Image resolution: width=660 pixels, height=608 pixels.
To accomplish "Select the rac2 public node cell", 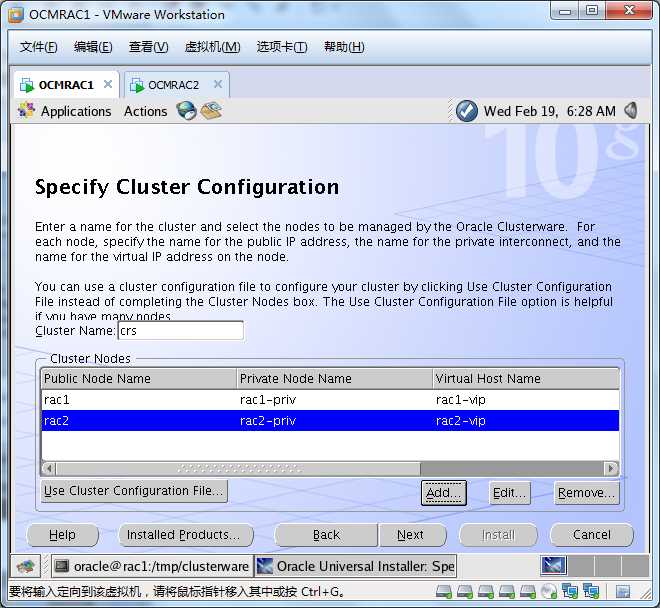I will point(139,421).
